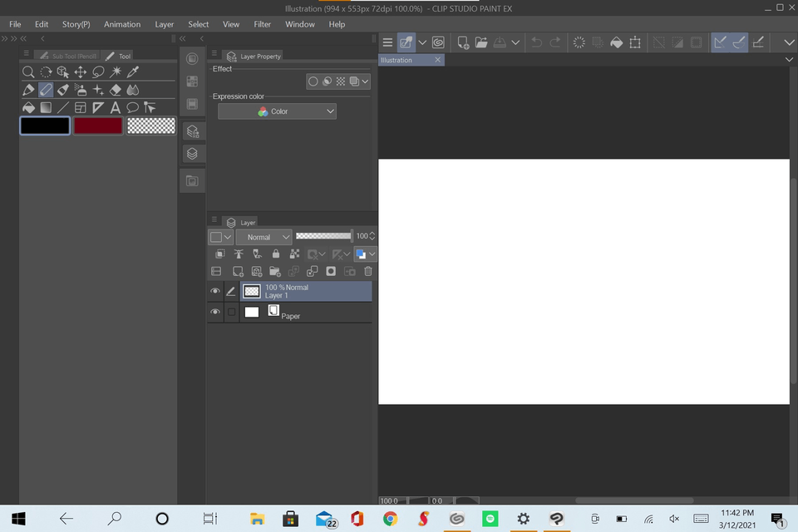The width and height of the screenshot is (798, 532).
Task: Toggle Snap to Grid in command bar
Action: 758,42
